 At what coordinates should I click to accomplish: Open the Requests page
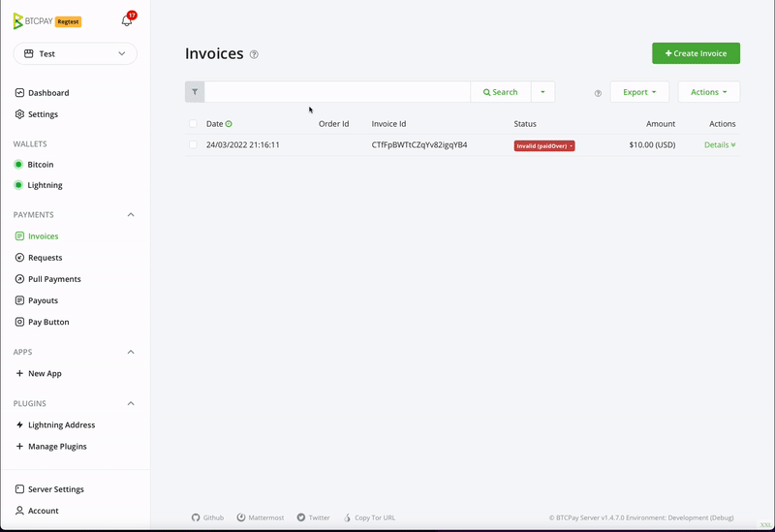39,258
